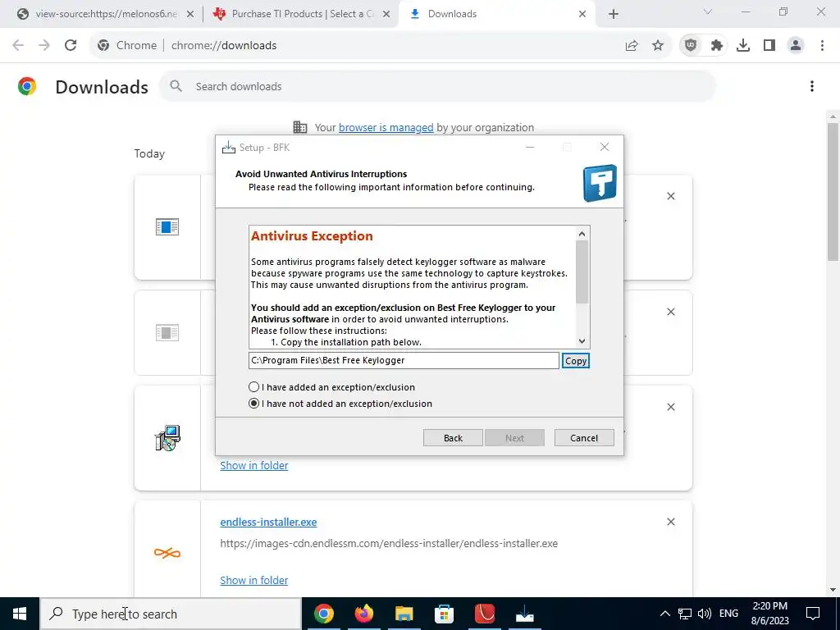Open the endless-installer.exe link
Image resolution: width=840 pixels, height=630 pixels.
(268, 522)
